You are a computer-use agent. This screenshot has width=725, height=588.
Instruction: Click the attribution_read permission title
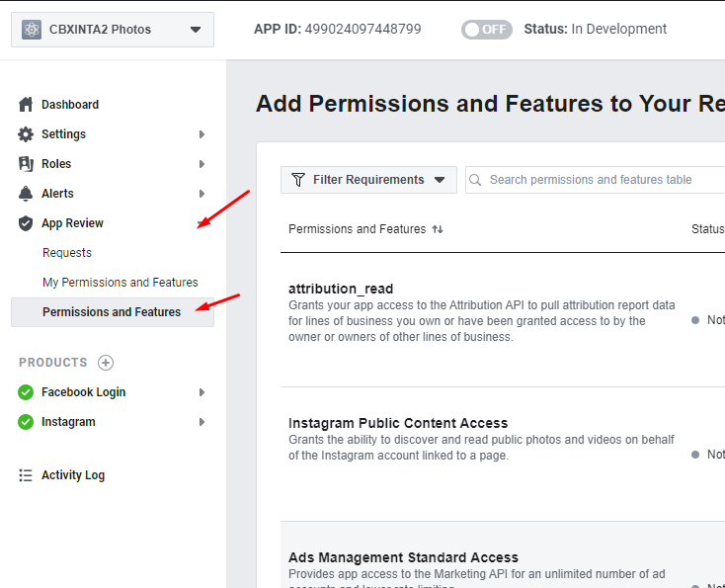(341, 289)
